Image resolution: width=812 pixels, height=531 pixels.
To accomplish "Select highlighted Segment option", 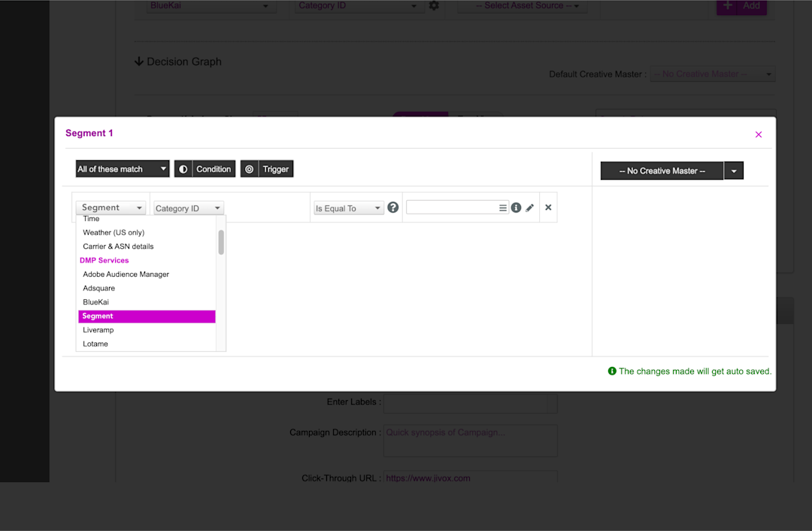I will 147,317.
